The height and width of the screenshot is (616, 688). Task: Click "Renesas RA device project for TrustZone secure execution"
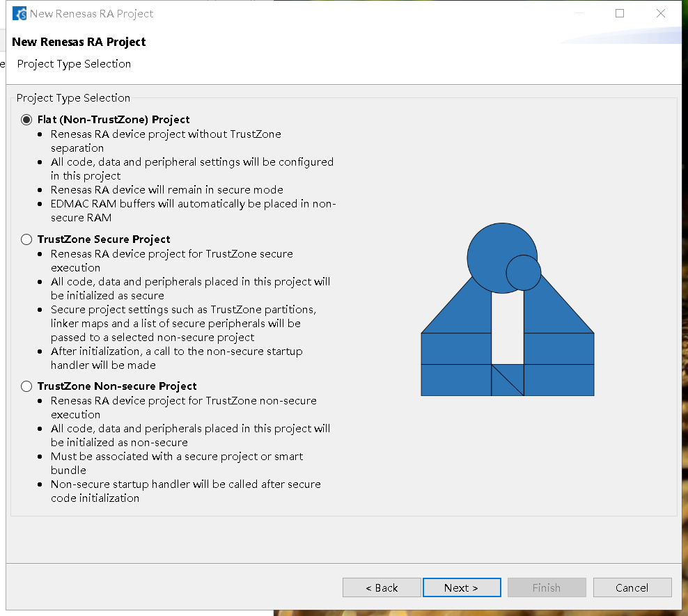click(x=171, y=261)
